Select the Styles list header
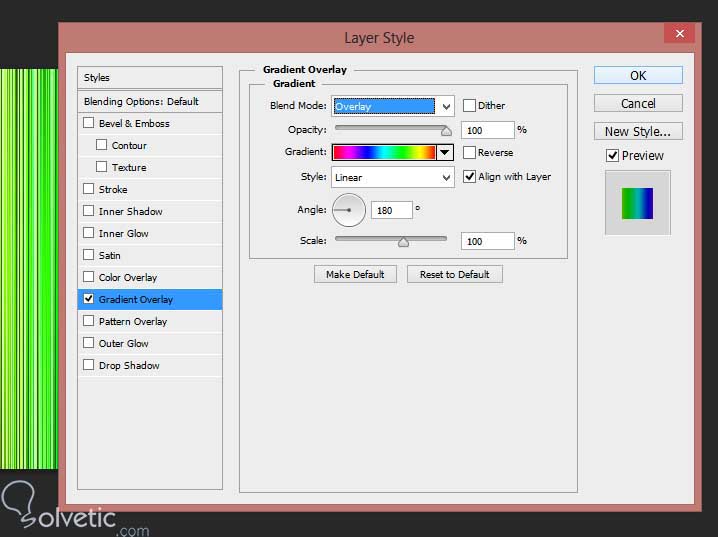This screenshot has height=537, width=718. [x=150, y=77]
